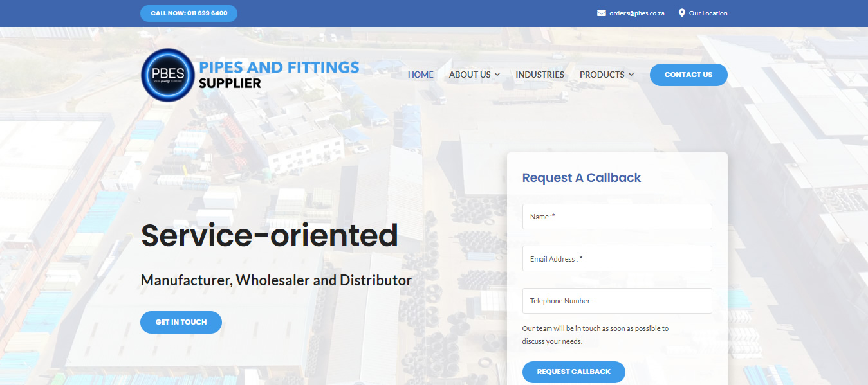Click the envelope email icon
This screenshot has width=868, height=385.
tap(601, 13)
